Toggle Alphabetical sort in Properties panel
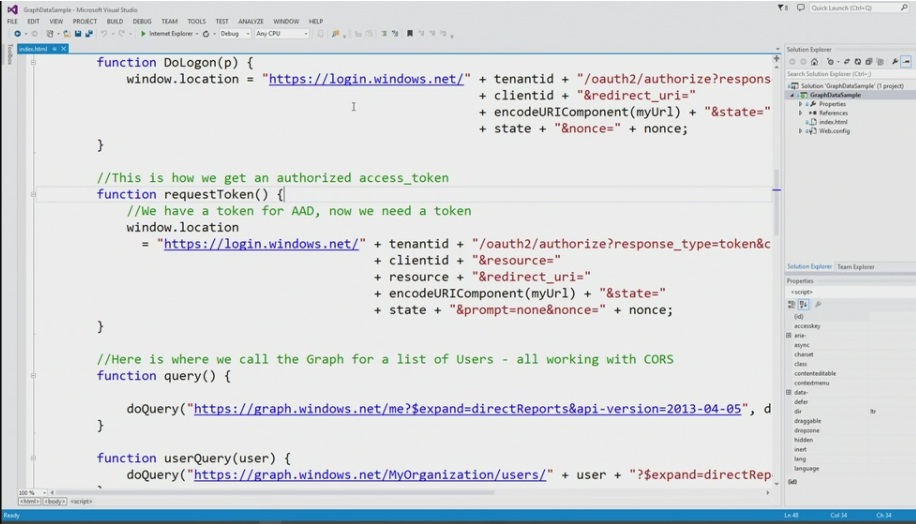 point(803,304)
